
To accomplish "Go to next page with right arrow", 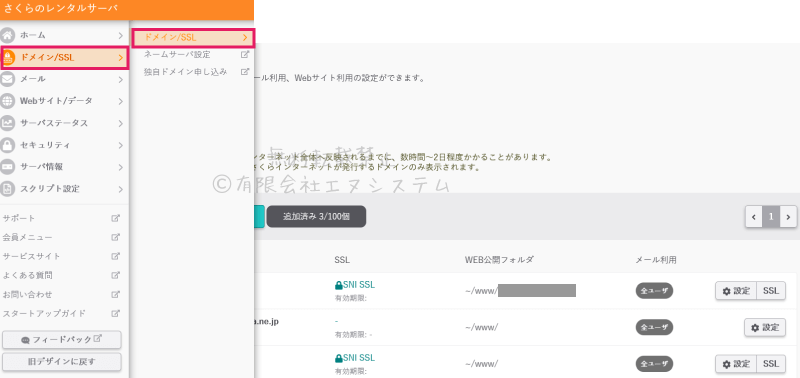I will pyautogui.click(x=788, y=217).
